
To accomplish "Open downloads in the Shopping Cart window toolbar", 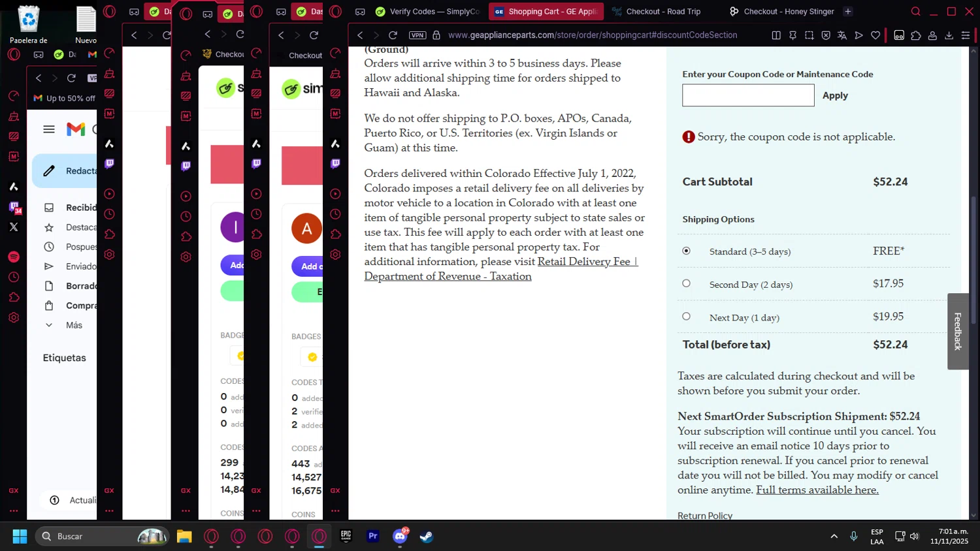I will pos(949,35).
